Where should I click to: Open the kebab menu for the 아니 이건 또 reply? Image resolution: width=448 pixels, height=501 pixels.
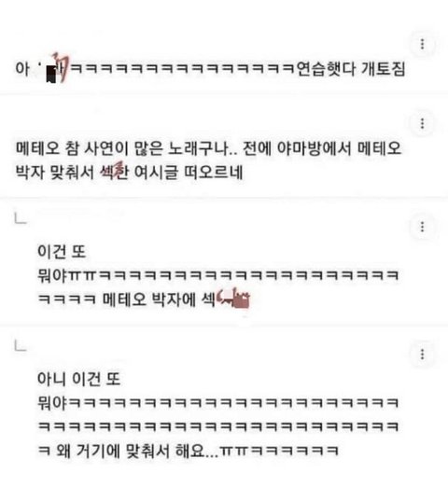[422, 354]
